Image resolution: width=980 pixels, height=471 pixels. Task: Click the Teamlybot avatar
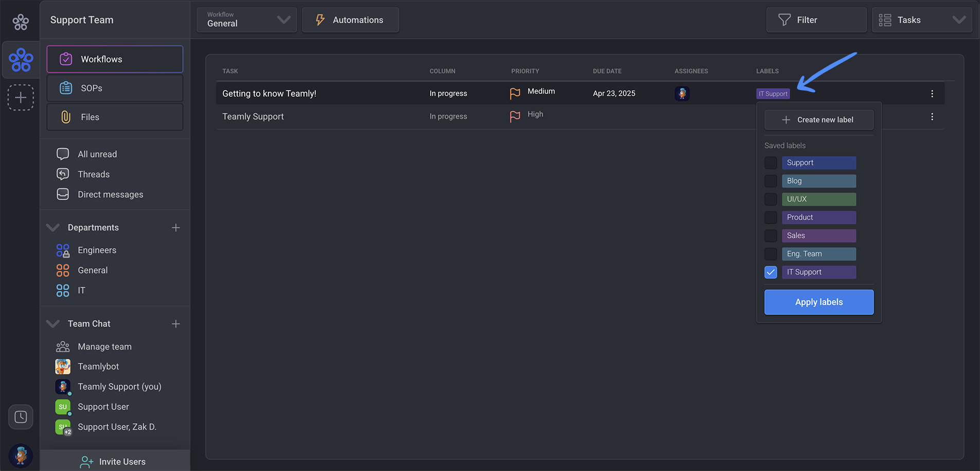63,367
